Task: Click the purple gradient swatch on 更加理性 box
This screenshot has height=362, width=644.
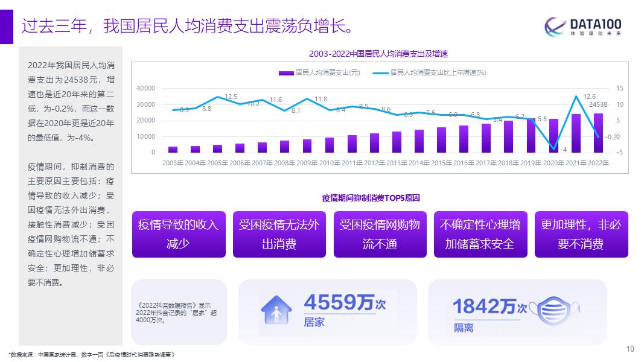Action: 580,235
